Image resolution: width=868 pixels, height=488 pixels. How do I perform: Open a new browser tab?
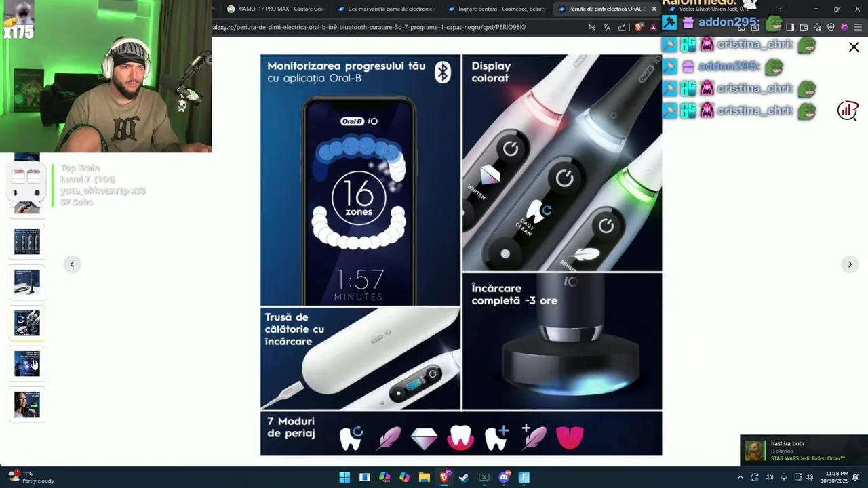tap(781, 9)
